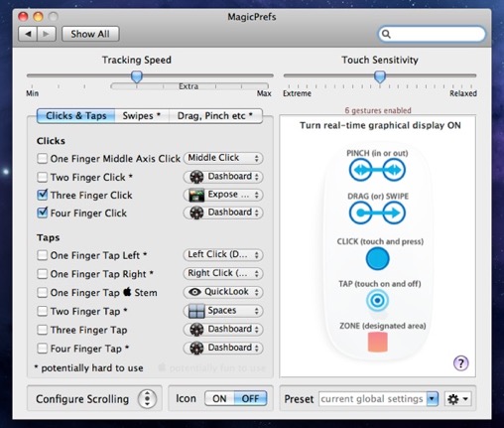The height and width of the screenshot is (428, 504).
Task: Click the Dashboard icon in Four Finger Click row
Action: (x=196, y=213)
